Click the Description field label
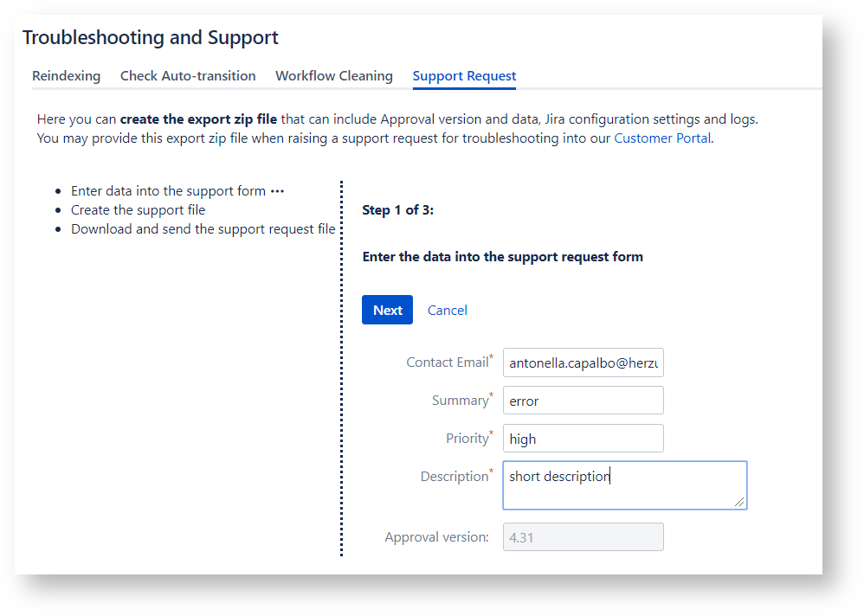Viewport: 864px width, 616px height. pyautogui.click(x=455, y=477)
